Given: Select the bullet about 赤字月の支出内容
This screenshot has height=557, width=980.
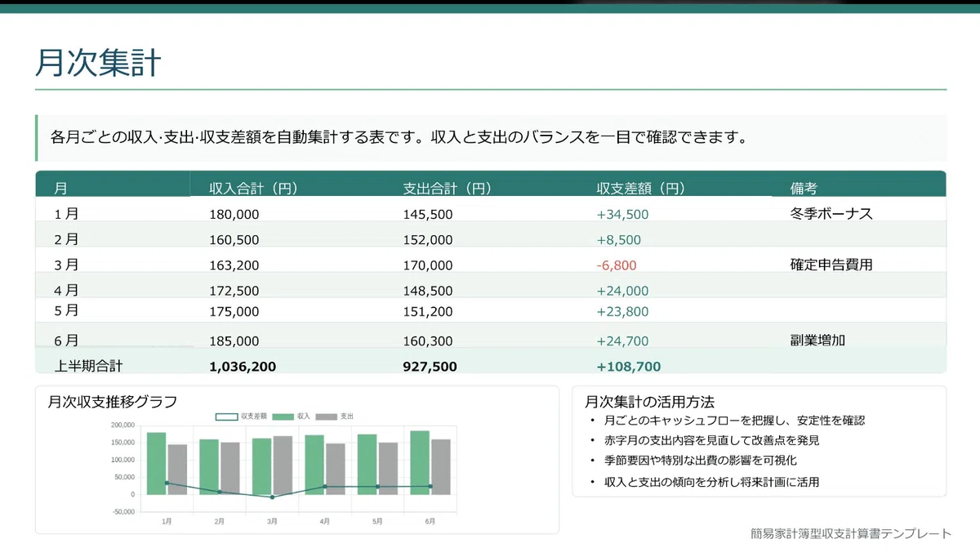Looking at the screenshot, I should 711,440.
